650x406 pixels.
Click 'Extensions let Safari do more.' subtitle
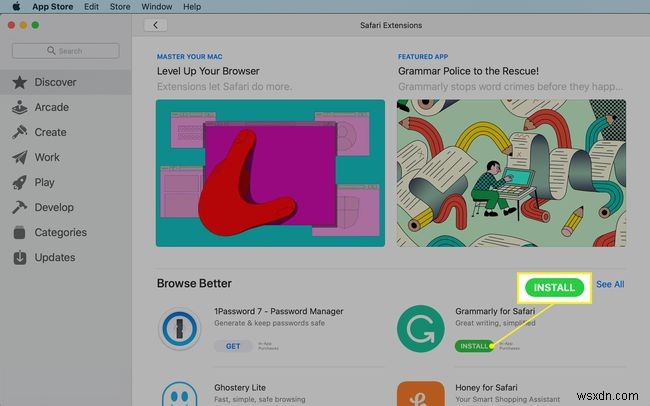[224, 87]
